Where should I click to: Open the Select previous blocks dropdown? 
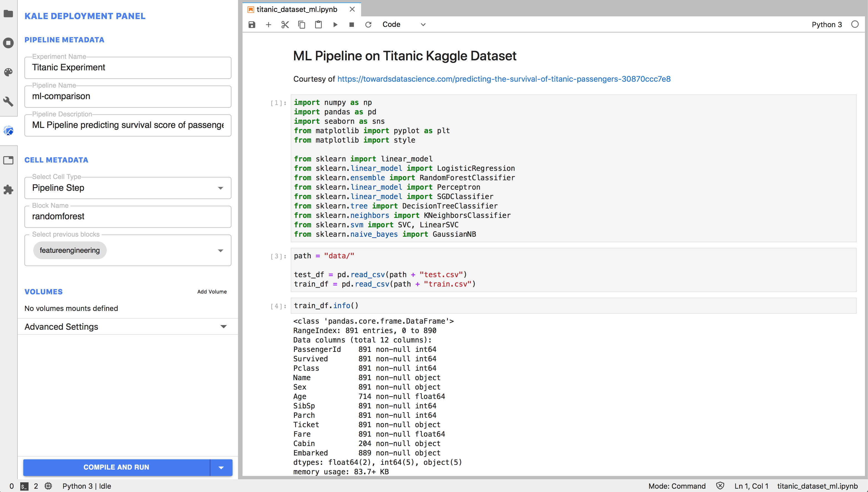tap(221, 250)
